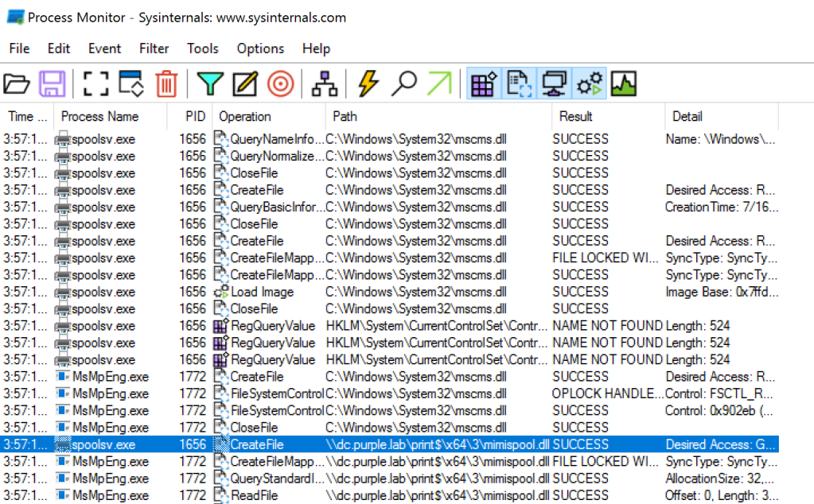Click the Open folder toolbar icon
This screenshot has height=504, width=814.
[x=17, y=83]
